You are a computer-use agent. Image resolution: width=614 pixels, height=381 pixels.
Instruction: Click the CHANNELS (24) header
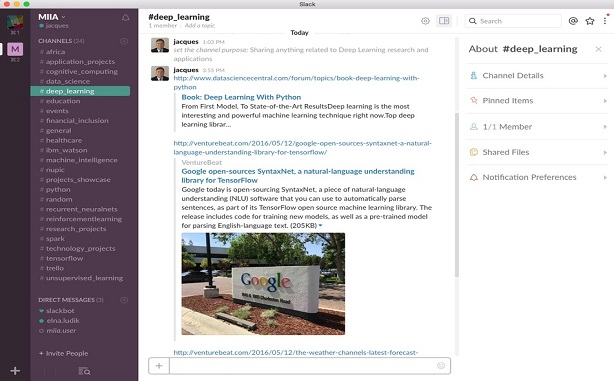point(61,41)
